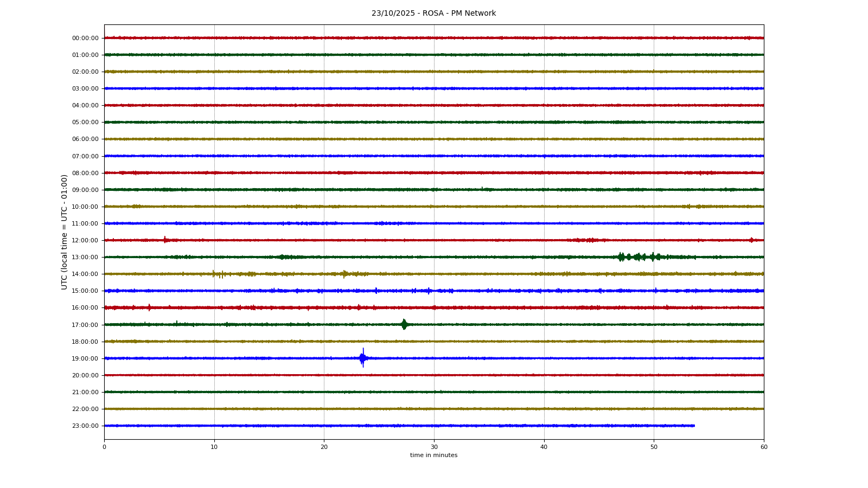Click the 07:00:00 row label

pyautogui.click(x=85, y=156)
